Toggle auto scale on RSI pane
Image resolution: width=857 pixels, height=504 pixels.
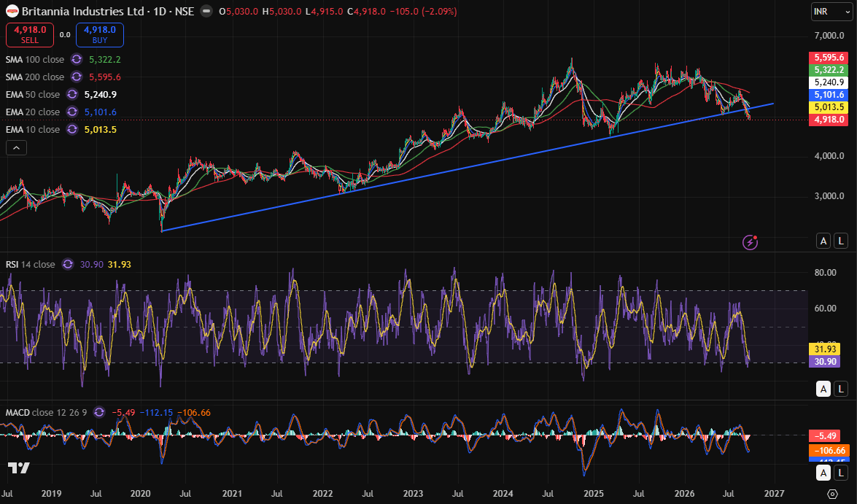(823, 389)
